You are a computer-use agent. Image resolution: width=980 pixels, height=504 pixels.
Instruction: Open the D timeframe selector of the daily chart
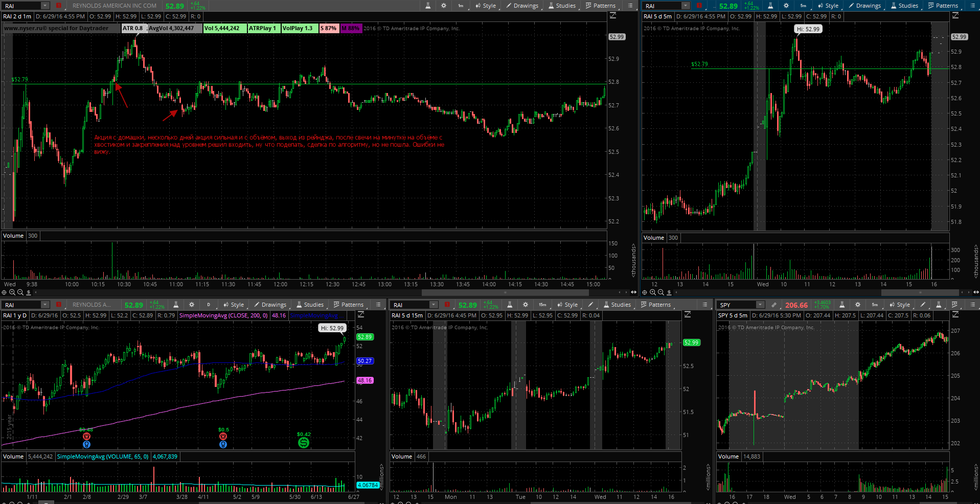tap(209, 305)
